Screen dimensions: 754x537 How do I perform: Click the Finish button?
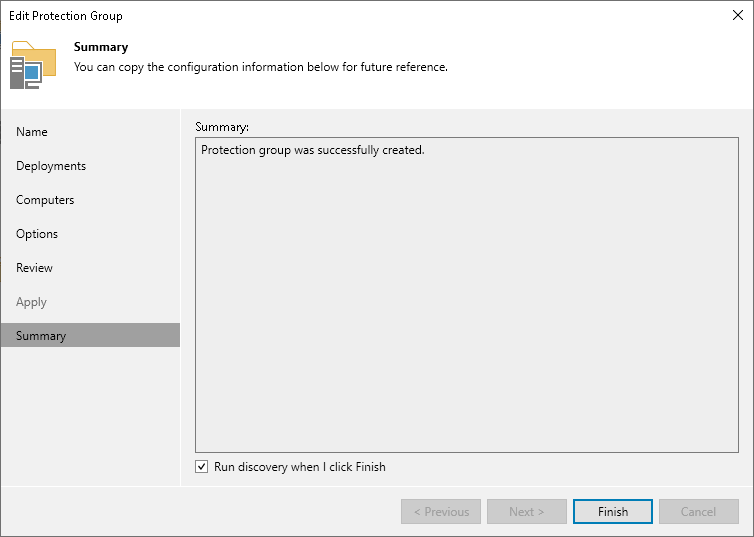click(x=613, y=511)
